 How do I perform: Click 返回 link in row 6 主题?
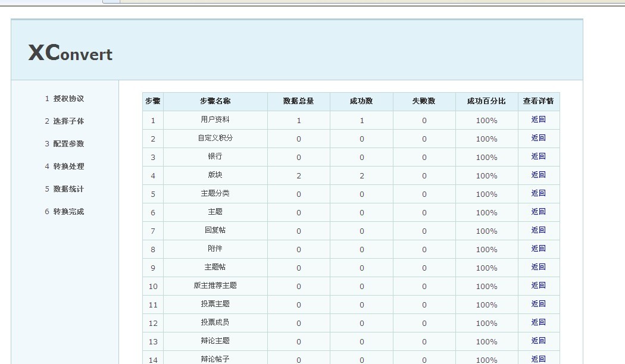[539, 212]
